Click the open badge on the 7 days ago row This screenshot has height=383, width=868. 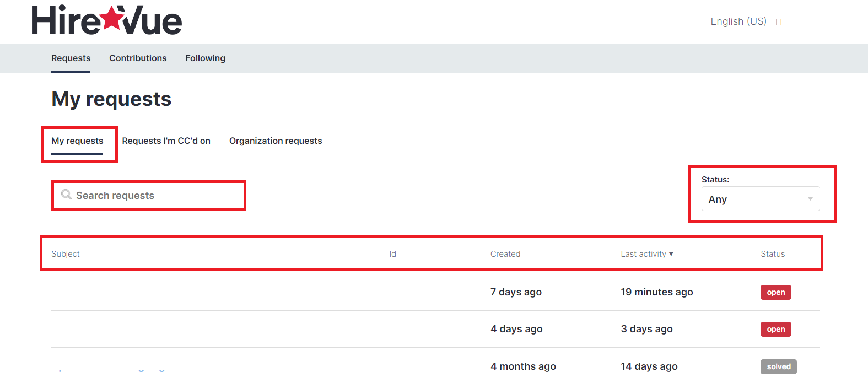click(x=775, y=293)
